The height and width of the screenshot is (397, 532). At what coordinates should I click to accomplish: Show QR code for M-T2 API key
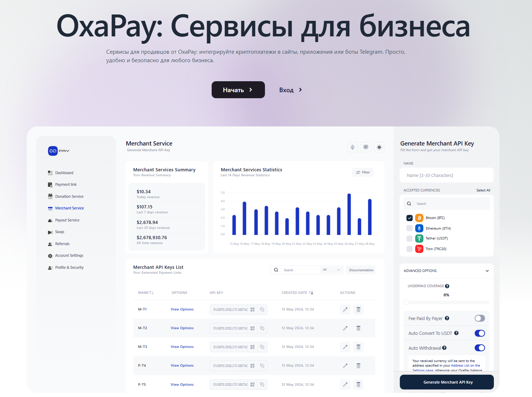coord(253,328)
